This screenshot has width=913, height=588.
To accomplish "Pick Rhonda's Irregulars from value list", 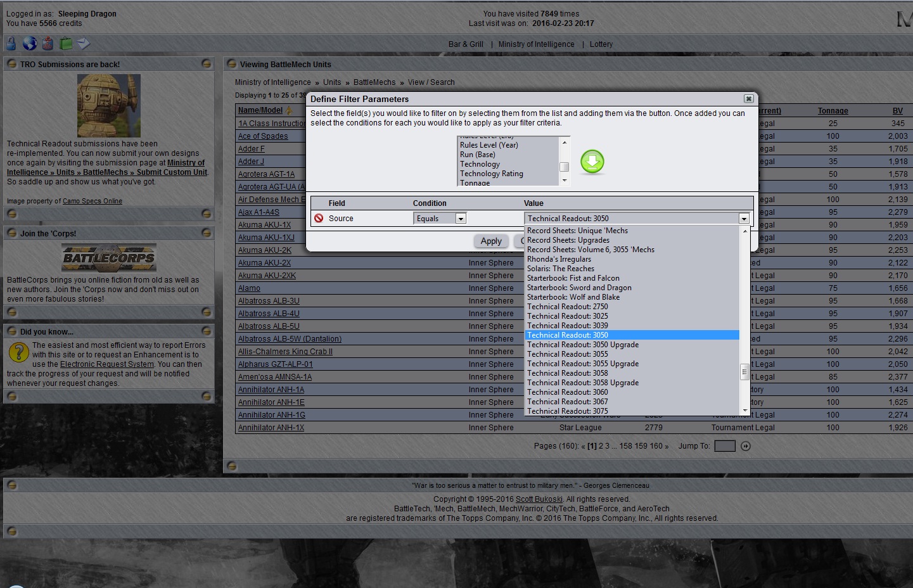I will [x=559, y=259].
